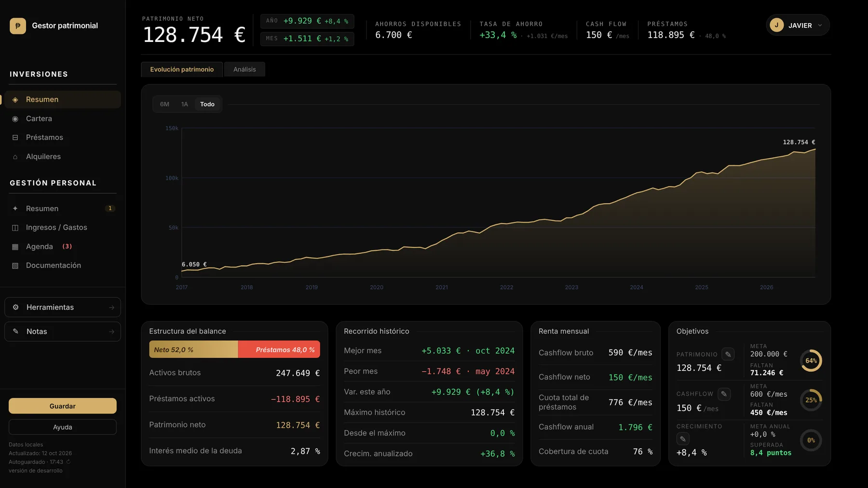Click the 6.050 € chart start label

click(194, 264)
